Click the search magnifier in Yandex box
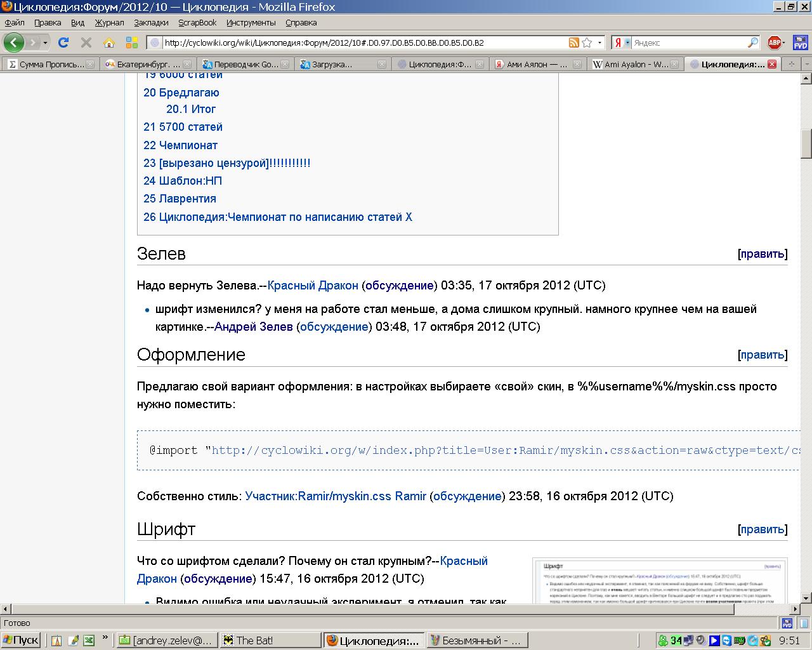The width and height of the screenshot is (812, 650). tap(752, 43)
